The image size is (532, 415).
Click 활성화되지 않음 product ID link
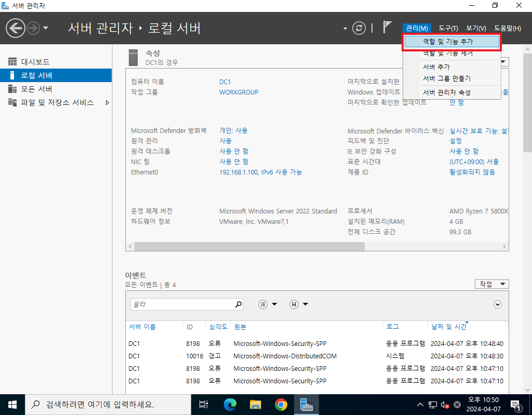472,172
